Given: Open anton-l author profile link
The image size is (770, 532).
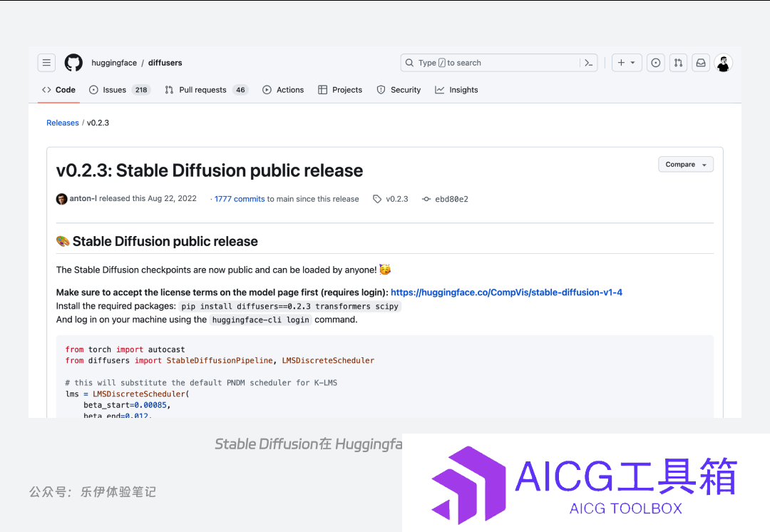Looking at the screenshot, I should (x=83, y=198).
